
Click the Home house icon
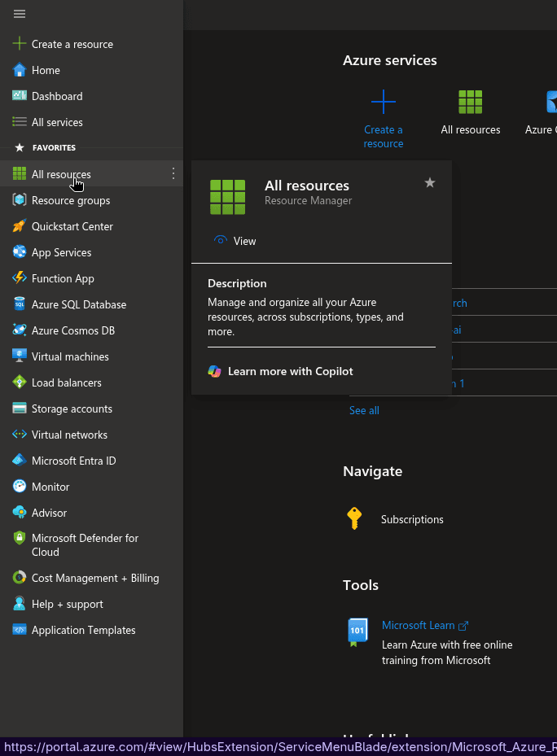tap(20, 70)
